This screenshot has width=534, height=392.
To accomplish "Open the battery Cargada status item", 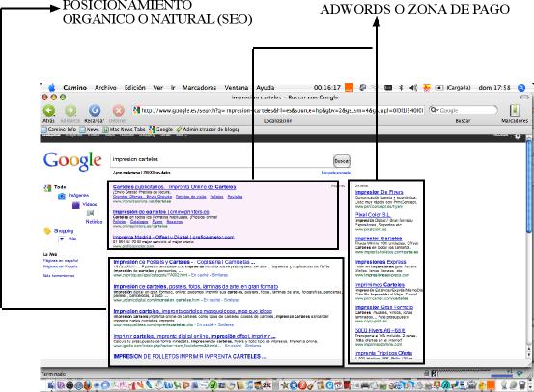I will point(453,88).
